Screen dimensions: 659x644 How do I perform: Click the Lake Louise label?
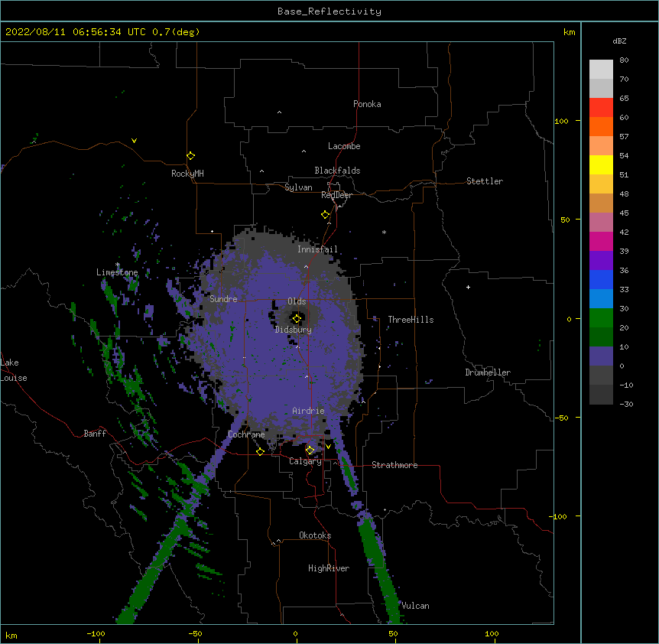[12, 370]
